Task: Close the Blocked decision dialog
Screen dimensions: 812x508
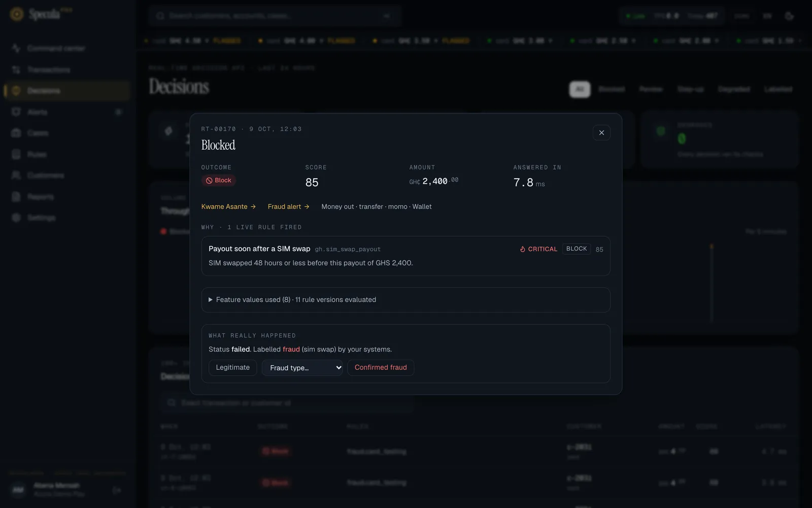Action: click(601, 133)
